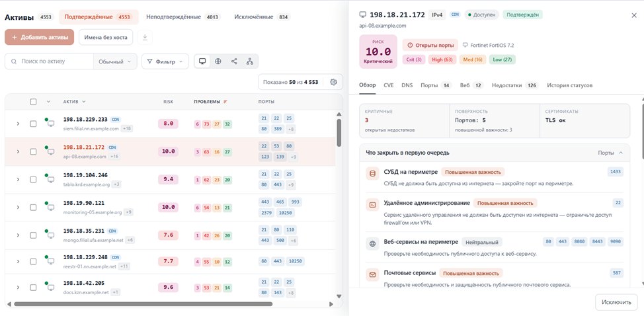Click host icon for 198.19.90.121
This screenshot has height=316, width=644.
click(x=50, y=208)
